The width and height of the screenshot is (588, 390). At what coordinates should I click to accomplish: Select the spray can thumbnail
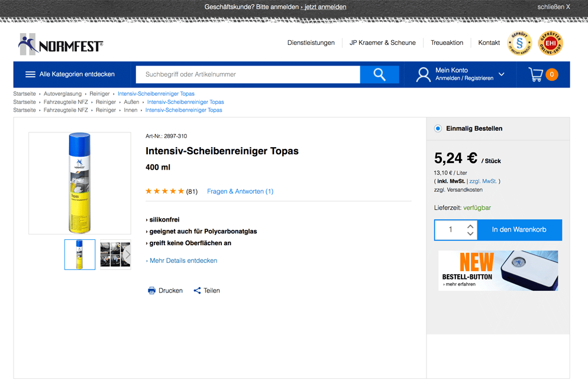click(x=80, y=254)
